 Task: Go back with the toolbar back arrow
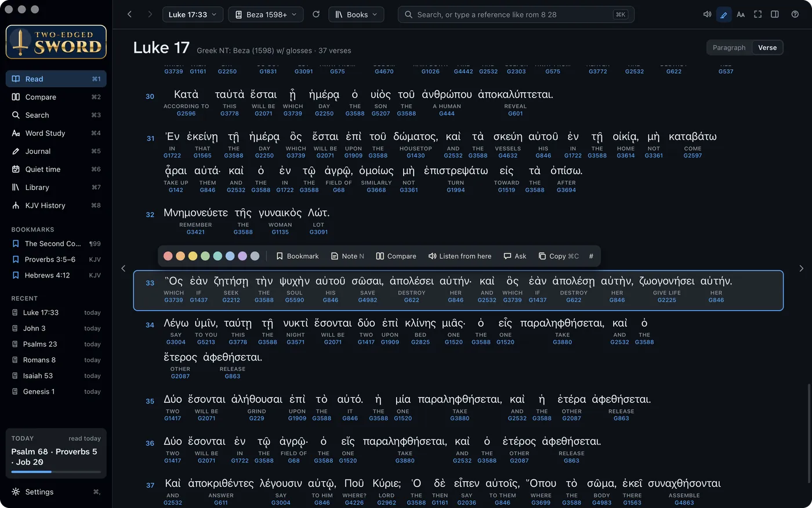tap(129, 15)
